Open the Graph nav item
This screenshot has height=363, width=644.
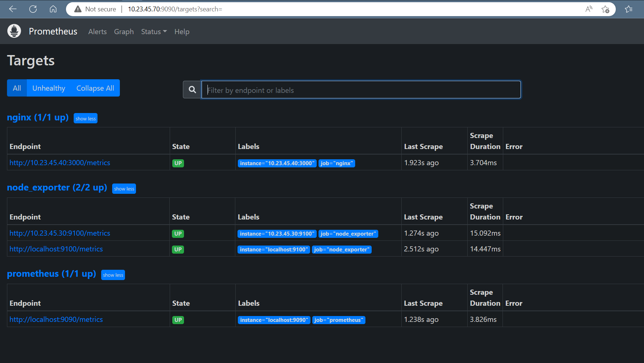(x=124, y=32)
